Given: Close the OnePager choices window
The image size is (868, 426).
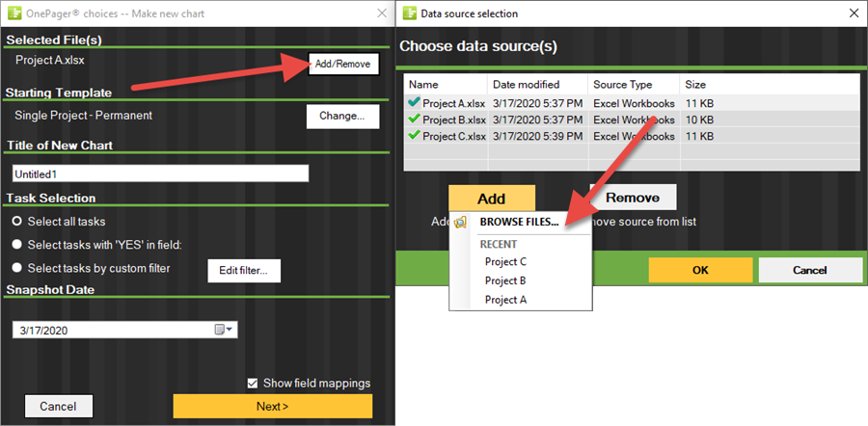Looking at the screenshot, I should (382, 13).
